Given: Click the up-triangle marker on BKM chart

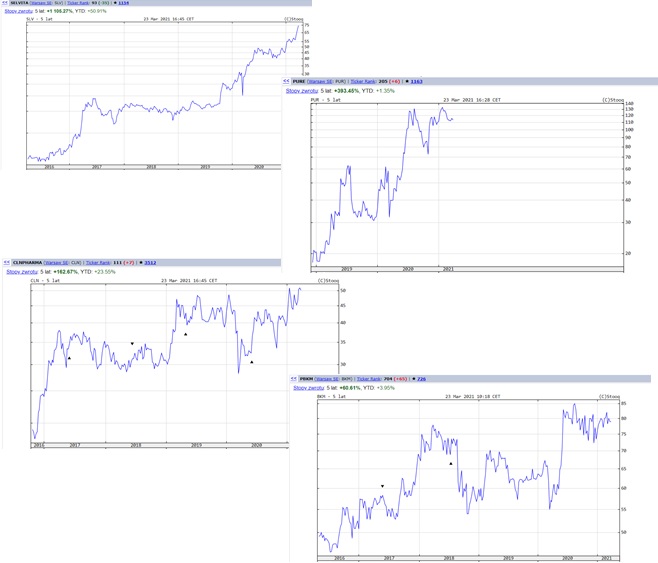Looking at the screenshot, I should (451, 463).
